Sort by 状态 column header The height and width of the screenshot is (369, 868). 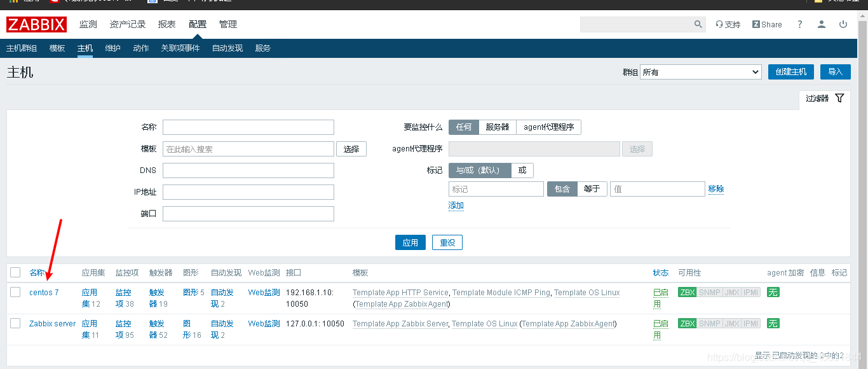point(661,272)
